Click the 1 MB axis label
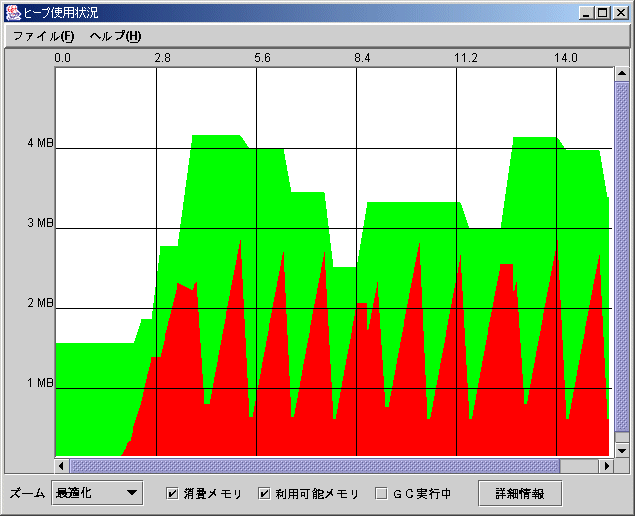The image size is (635, 516). [x=40, y=383]
